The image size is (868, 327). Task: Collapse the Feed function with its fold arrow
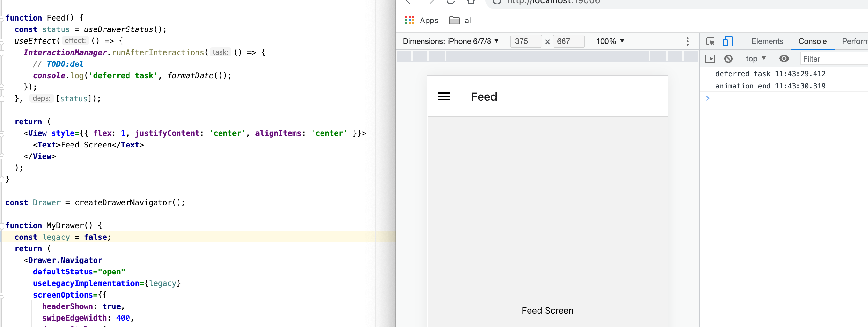click(2, 18)
